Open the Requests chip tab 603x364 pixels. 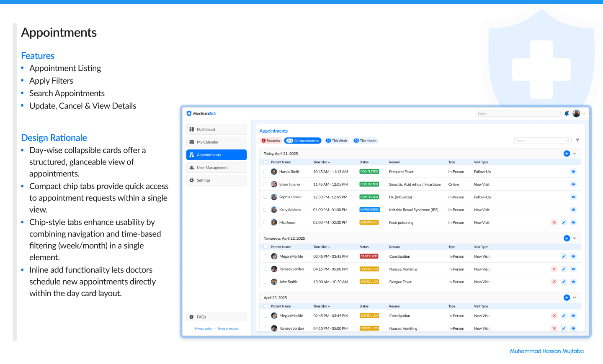(x=271, y=141)
